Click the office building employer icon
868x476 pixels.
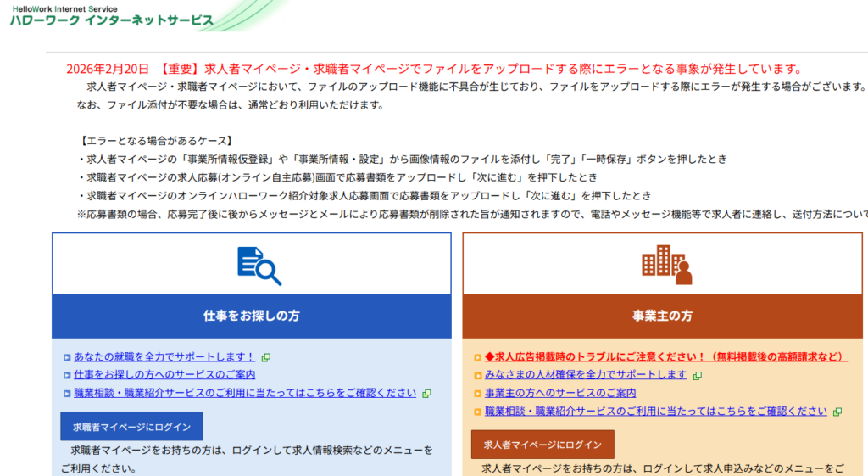(666, 265)
